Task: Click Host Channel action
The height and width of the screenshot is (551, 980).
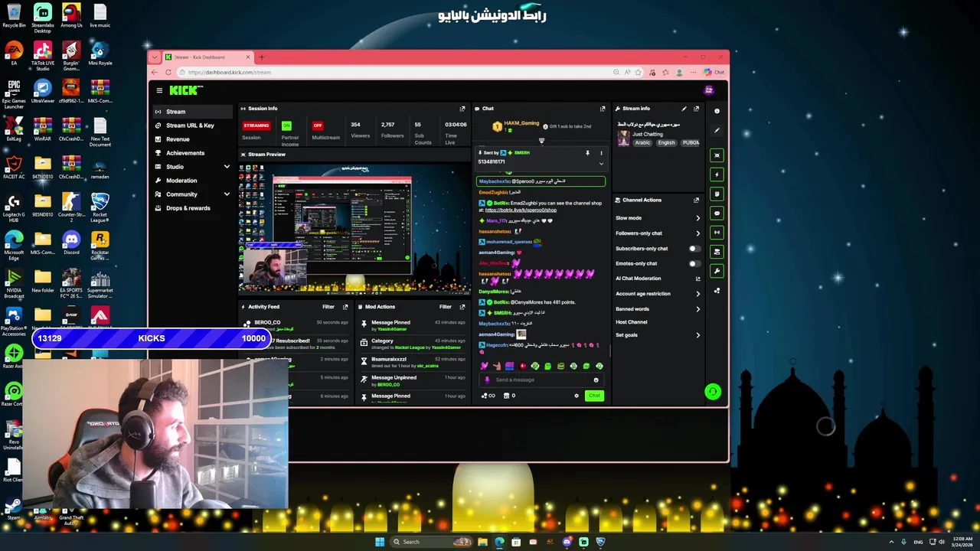Action: 632,322
